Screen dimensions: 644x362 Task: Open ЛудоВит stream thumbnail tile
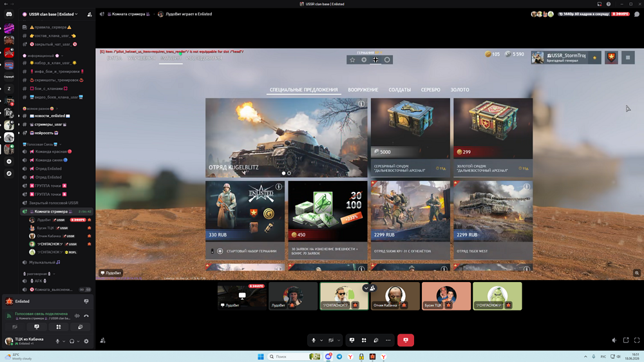(x=242, y=296)
